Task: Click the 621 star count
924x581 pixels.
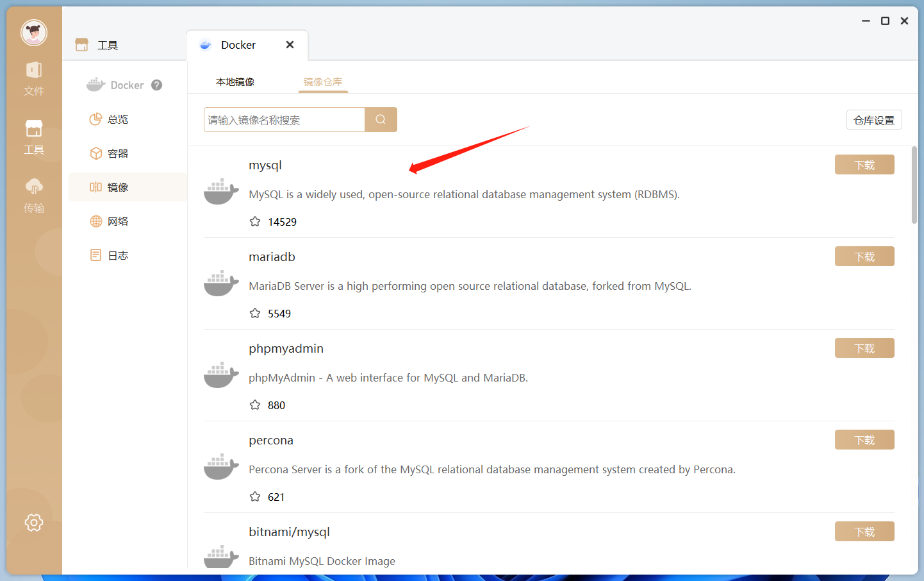Action: point(276,497)
